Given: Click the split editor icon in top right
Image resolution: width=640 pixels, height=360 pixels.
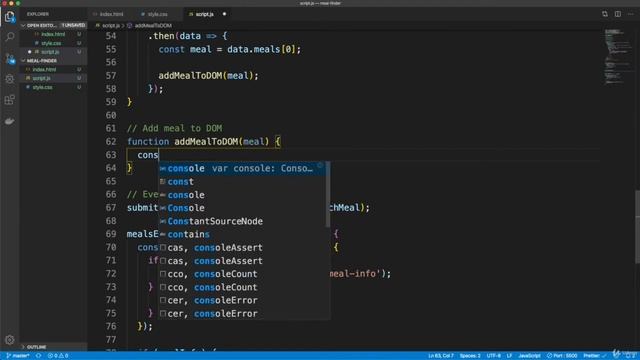Looking at the screenshot, I should tap(618, 14).
